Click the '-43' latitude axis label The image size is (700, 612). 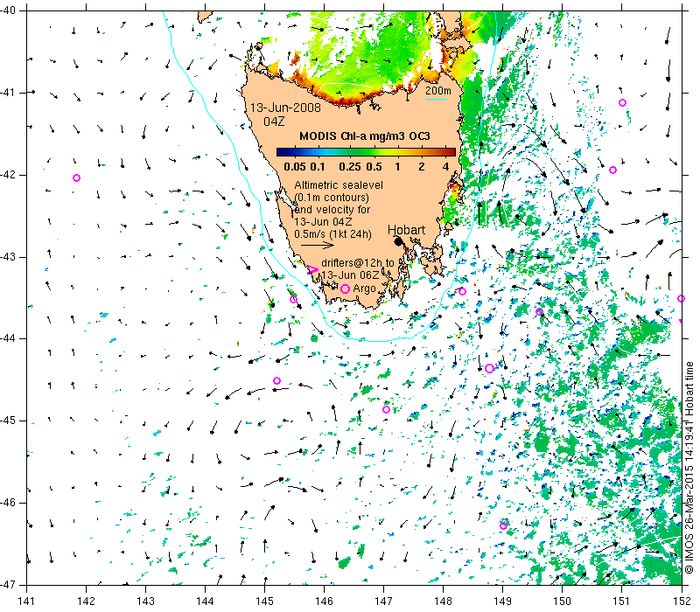8,257
